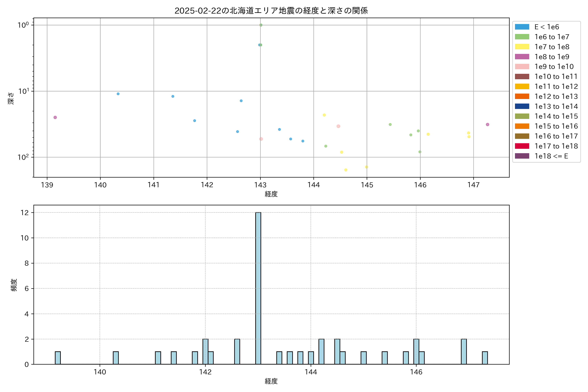Click the purple scatter point near longitude 139
The image size is (588, 392).
click(55, 117)
